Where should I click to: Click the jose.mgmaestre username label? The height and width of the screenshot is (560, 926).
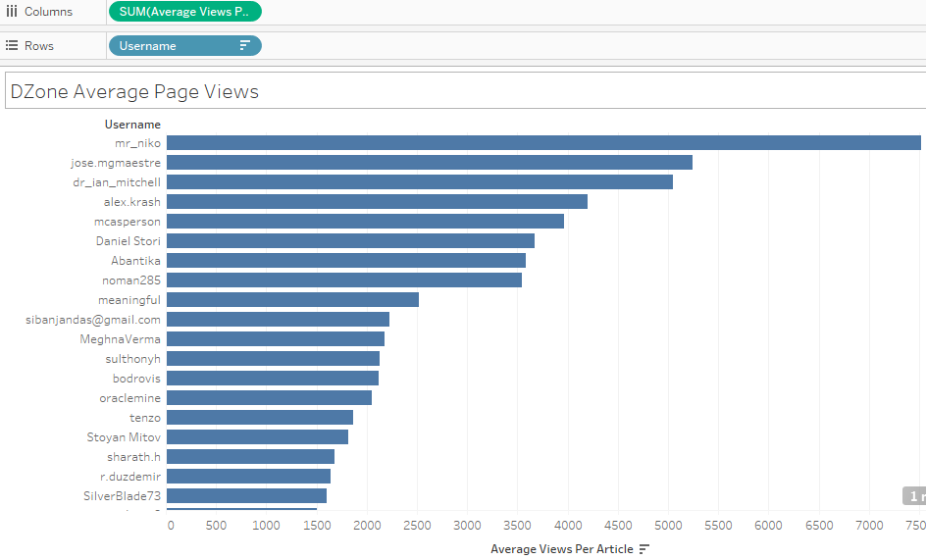coord(115,163)
